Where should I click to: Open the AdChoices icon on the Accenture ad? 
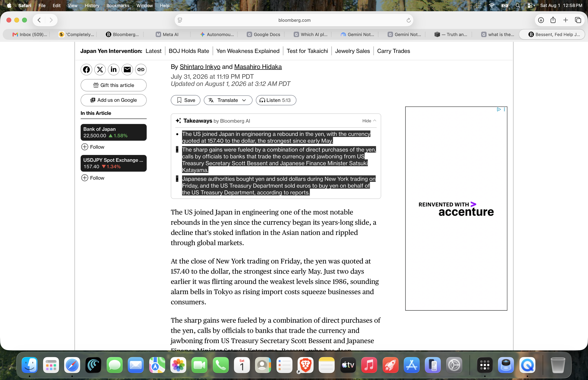pos(499,109)
